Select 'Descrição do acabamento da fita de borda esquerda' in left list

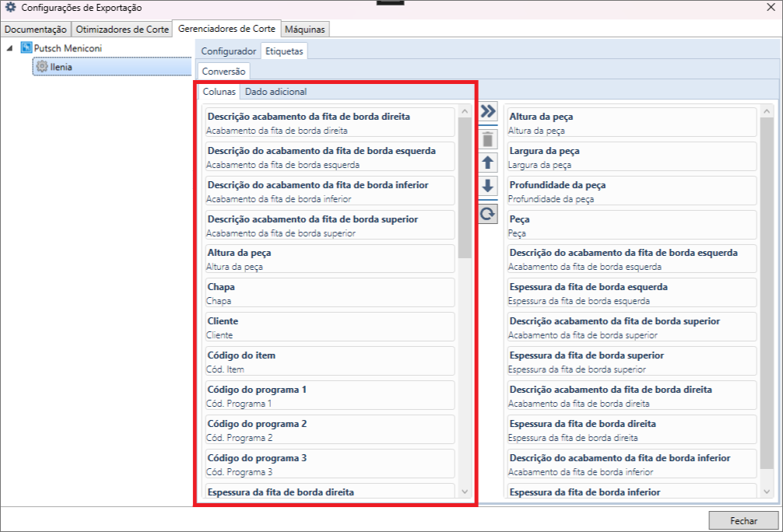(329, 156)
